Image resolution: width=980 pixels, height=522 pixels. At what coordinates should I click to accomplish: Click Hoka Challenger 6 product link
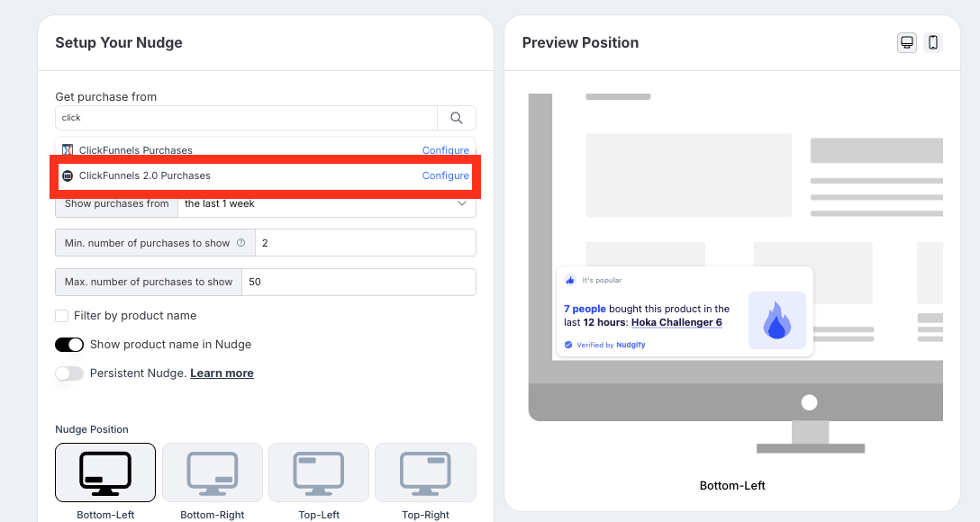pyautogui.click(x=676, y=322)
